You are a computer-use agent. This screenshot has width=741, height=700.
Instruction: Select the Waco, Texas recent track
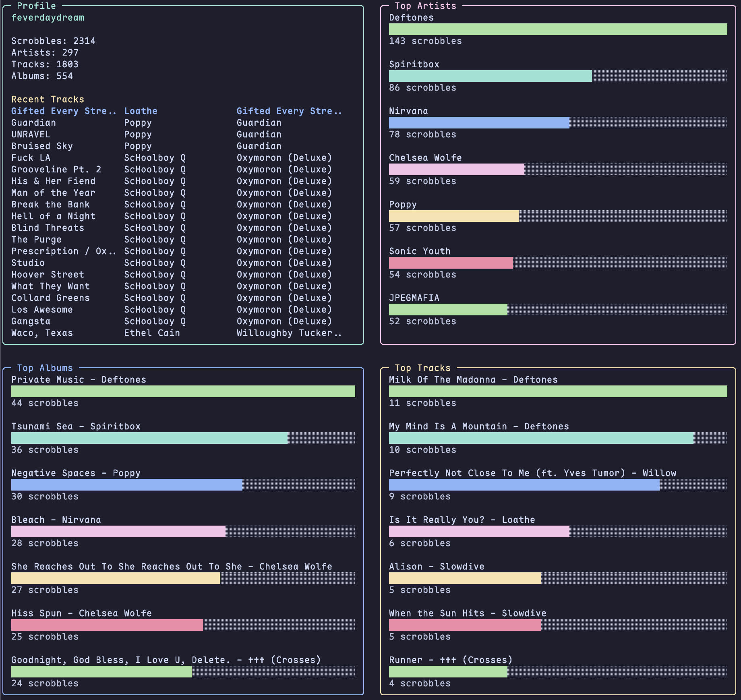point(42,333)
